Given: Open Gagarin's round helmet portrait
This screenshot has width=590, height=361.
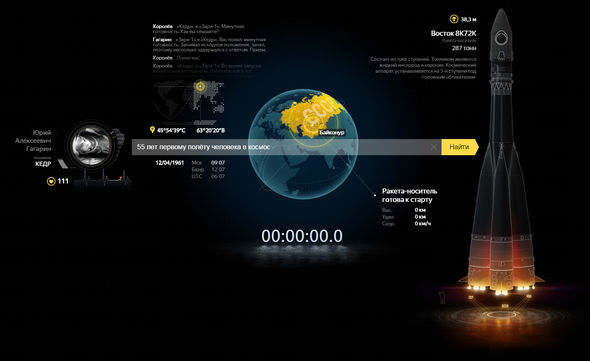Looking at the screenshot, I should coord(92,145).
